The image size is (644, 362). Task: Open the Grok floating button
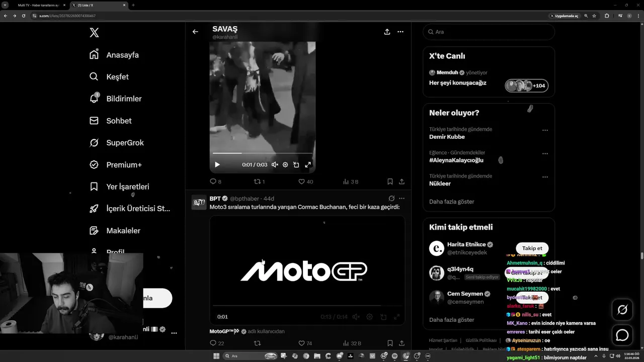pos(622,310)
